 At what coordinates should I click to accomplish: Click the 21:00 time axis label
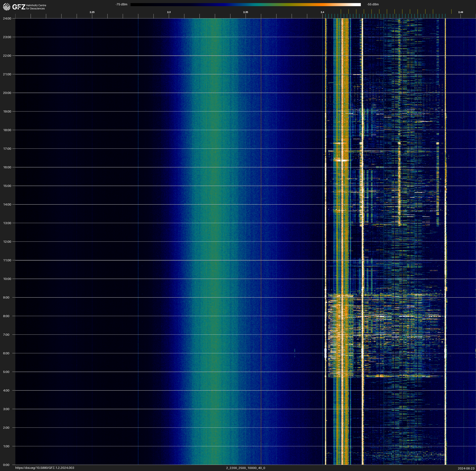7,74
